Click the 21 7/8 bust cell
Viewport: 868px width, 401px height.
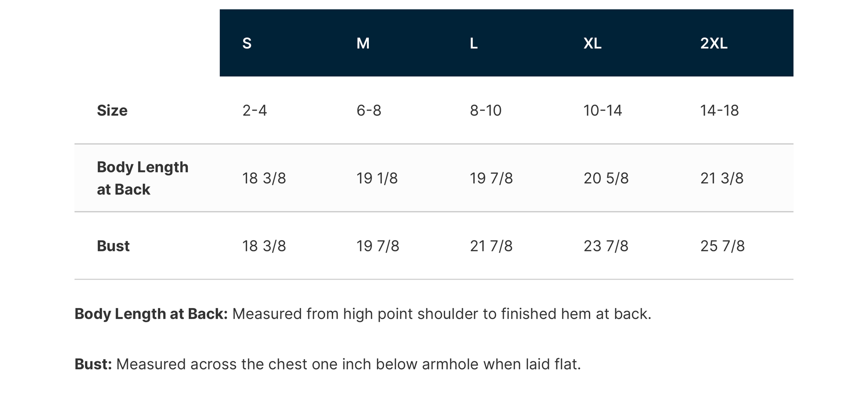pyautogui.click(x=491, y=246)
